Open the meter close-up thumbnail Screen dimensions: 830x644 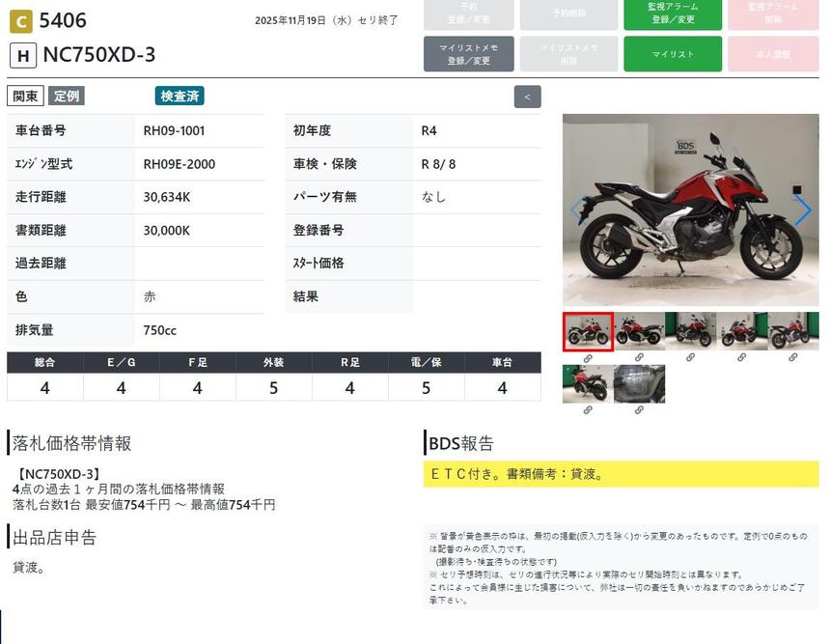[639, 383]
